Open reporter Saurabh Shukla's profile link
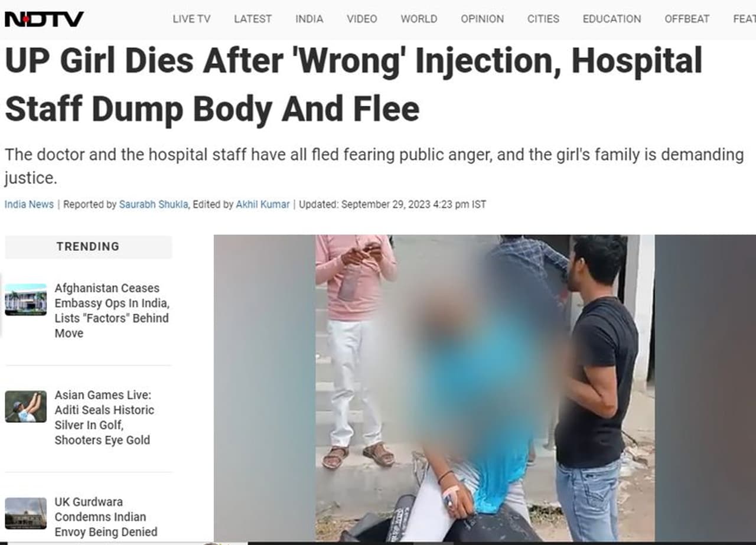The image size is (756, 545). tap(154, 204)
